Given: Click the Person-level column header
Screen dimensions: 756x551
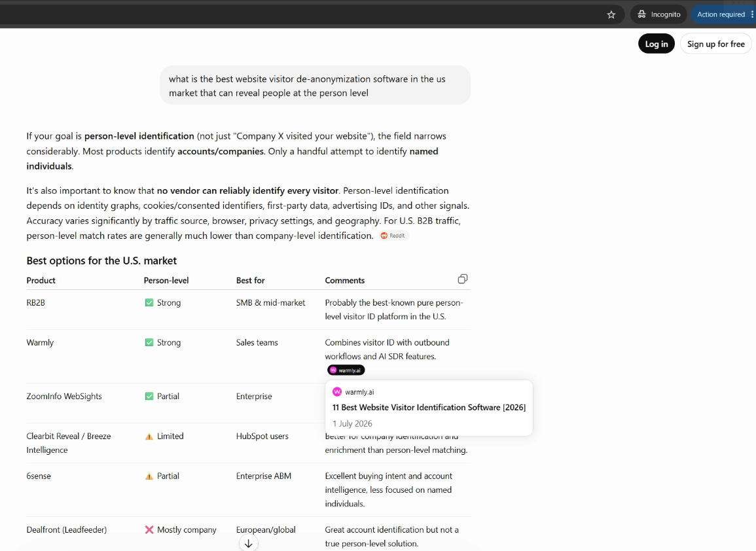Looking at the screenshot, I should [x=166, y=281].
